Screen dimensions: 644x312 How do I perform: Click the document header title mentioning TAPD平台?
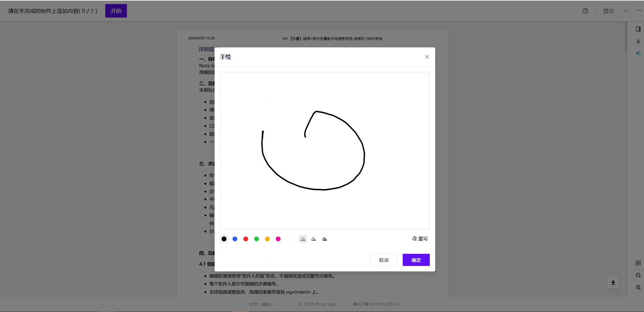[333, 39]
